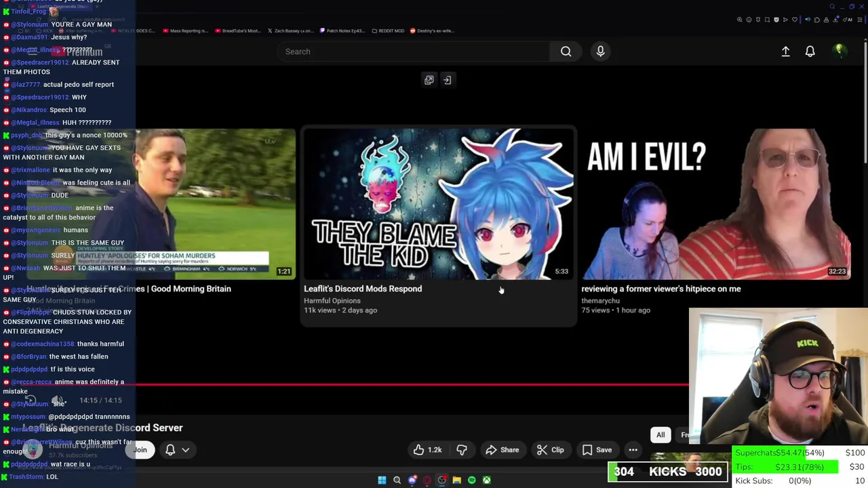Viewport: 868px width, 488px height.
Task: Open the REDDIT MOD bookmark
Action: pyautogui.click(x=388, y=30)
